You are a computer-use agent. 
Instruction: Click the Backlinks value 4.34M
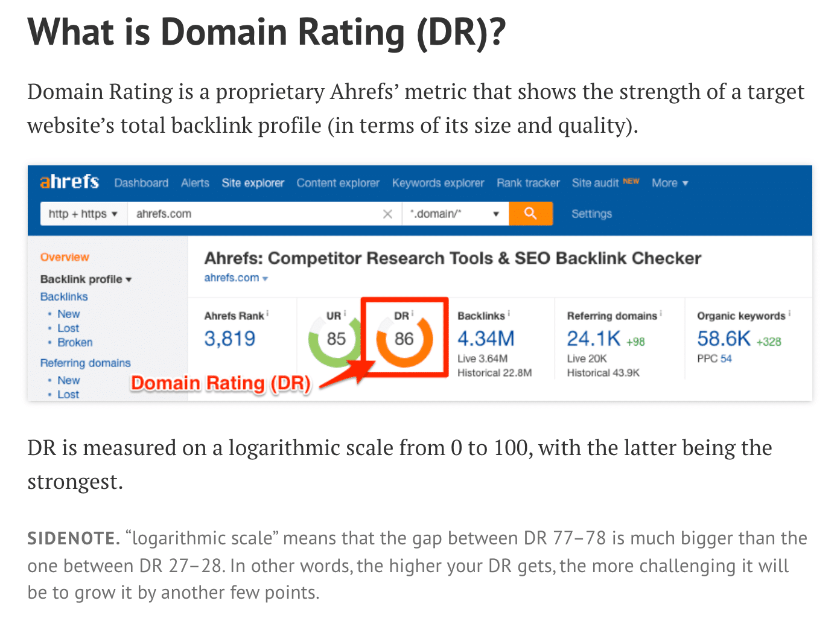486,339
